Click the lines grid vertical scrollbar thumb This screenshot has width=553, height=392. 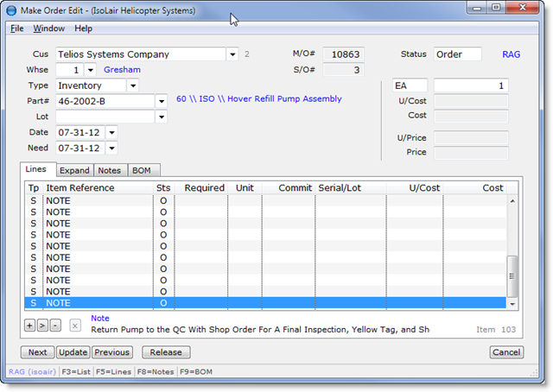pos(512,275)
